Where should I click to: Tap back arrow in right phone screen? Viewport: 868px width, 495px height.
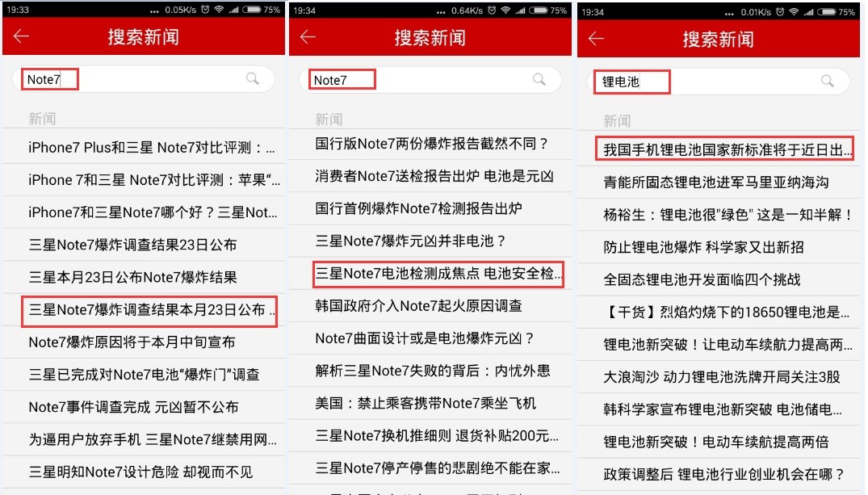[596, 39]
